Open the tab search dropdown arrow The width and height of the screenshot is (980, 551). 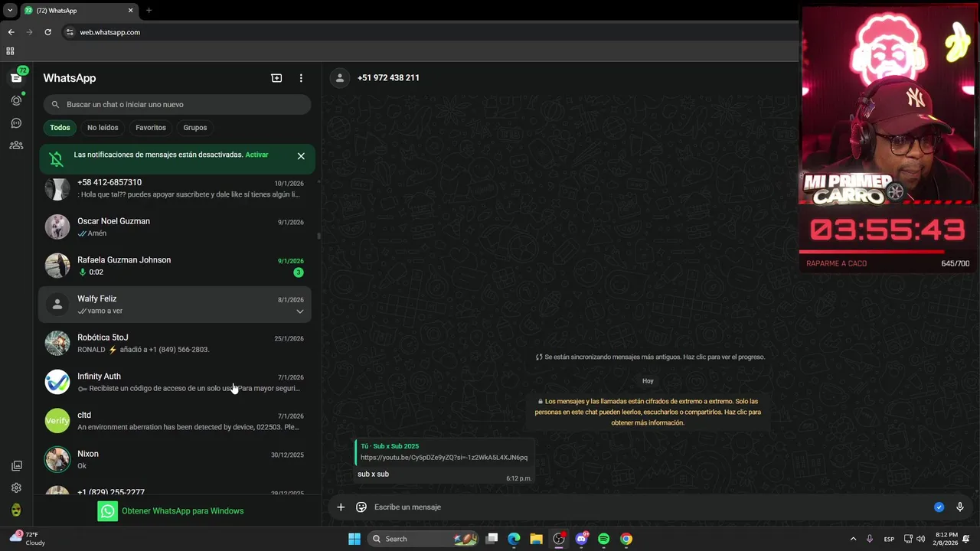pyautogui.click(x=10, y=11)
